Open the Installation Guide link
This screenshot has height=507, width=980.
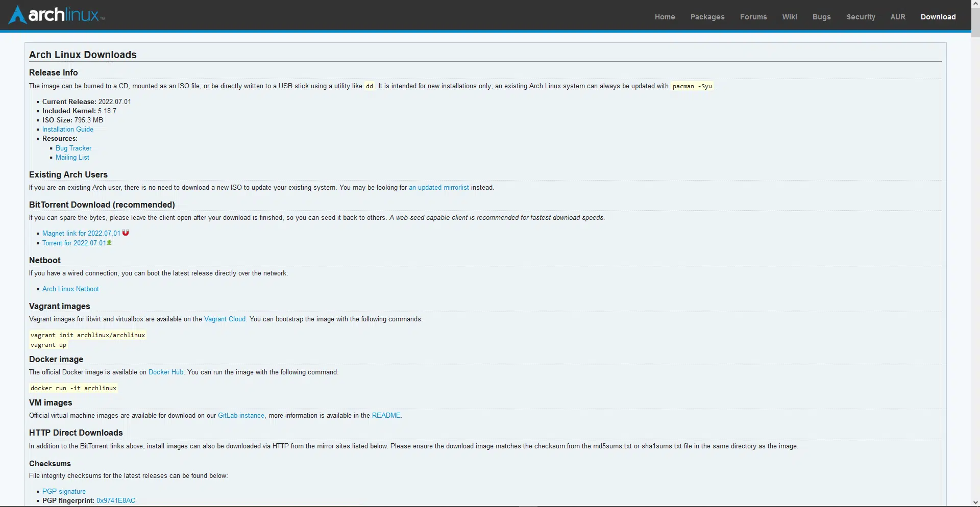tap(68, 130)
